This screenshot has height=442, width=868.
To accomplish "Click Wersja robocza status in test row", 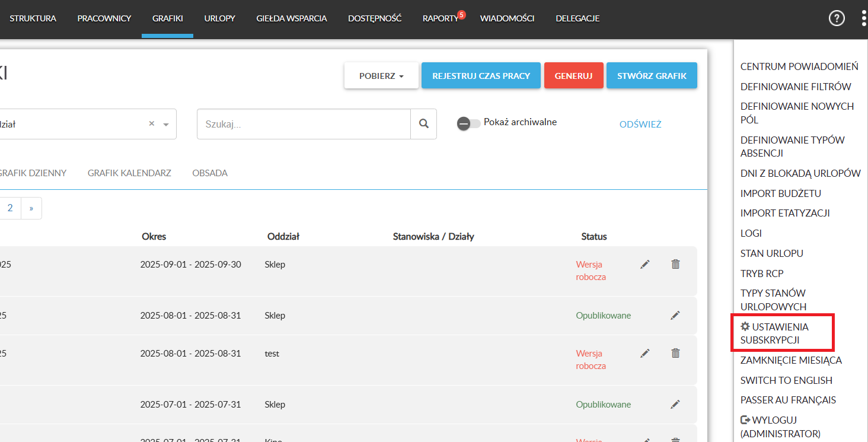I will [591, 360].
